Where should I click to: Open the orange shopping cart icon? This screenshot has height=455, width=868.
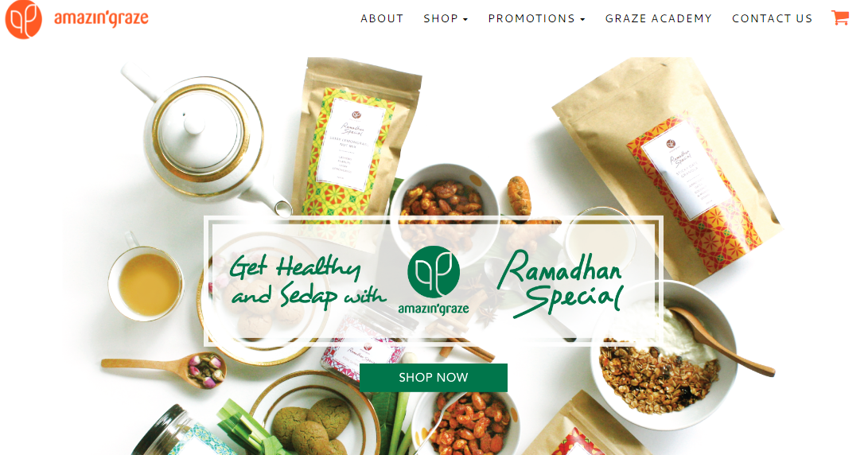point(840,17)
